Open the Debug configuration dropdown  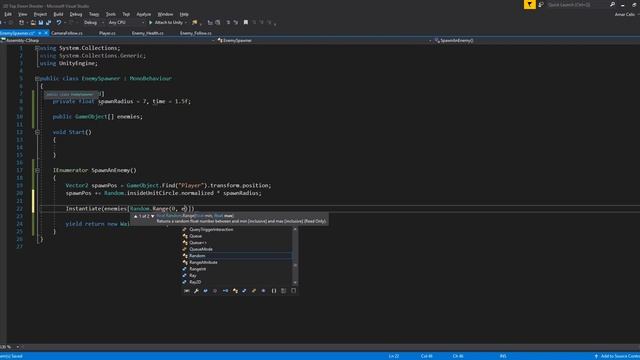93,22
